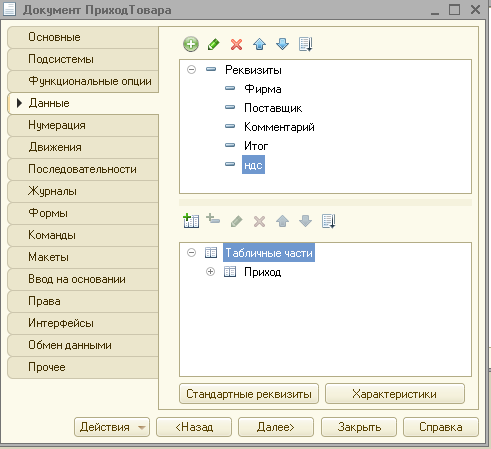Click the red delete X in attributes toolbar
This screenshot has width=491, height=449.
click(x=236, y=44)
